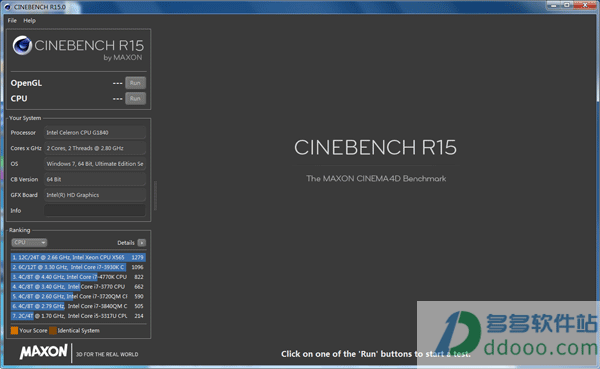Close the Cinebench window
600x369 pixels.
click(x=585, y=5)
